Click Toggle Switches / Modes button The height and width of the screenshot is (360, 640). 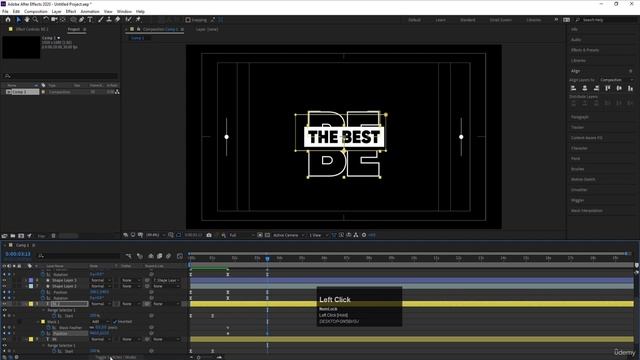click(116, 357)
